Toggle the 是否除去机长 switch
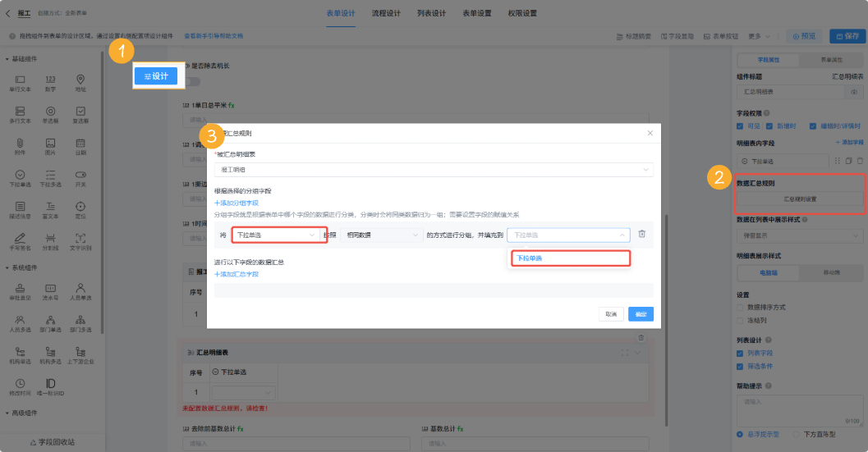The width and height of the screenshot is (868, 452). (192, 81)
